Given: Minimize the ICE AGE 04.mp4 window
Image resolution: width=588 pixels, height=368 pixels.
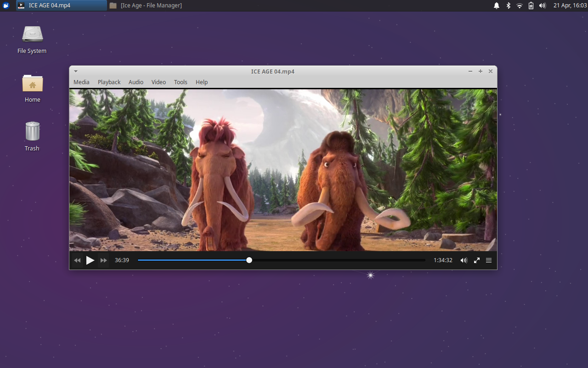Looking at the screenshot, I should 470,71.
